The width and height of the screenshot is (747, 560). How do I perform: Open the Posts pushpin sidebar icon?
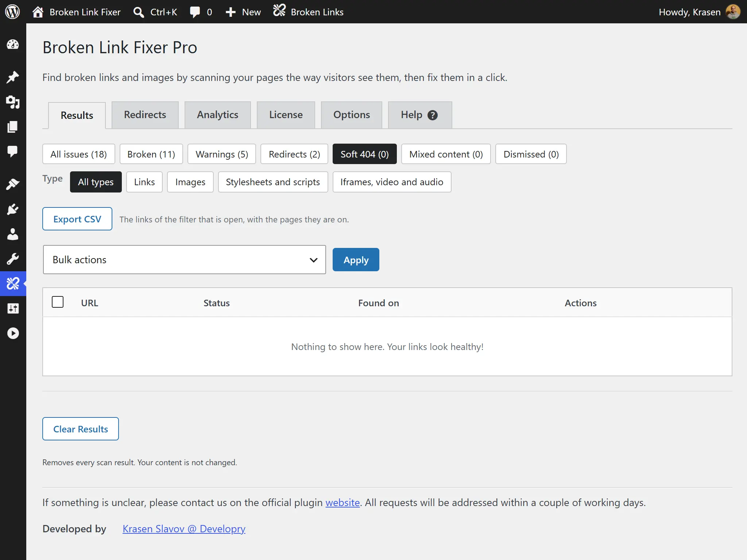pyautogui.click(x=13, y=77)
